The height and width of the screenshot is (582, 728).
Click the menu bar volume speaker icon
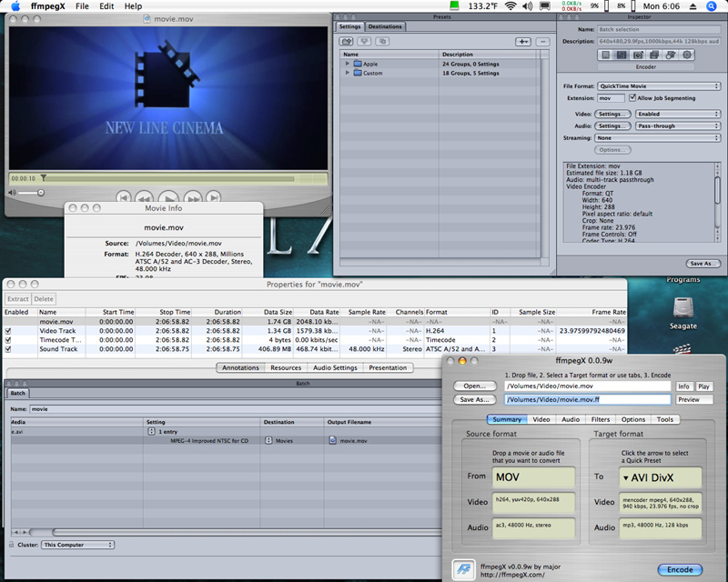(x=528, y=6)
